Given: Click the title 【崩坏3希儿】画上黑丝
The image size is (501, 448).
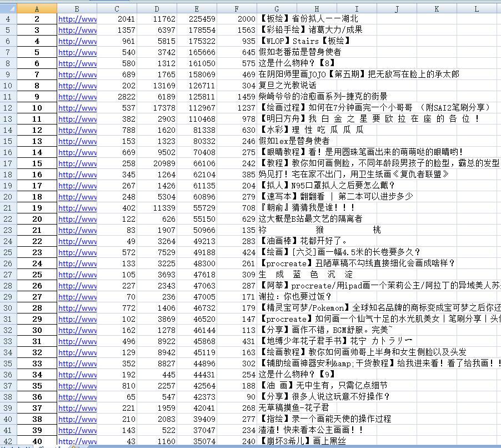Looking at the screenshot, I should pyautogui.click(x=302, y=441).
